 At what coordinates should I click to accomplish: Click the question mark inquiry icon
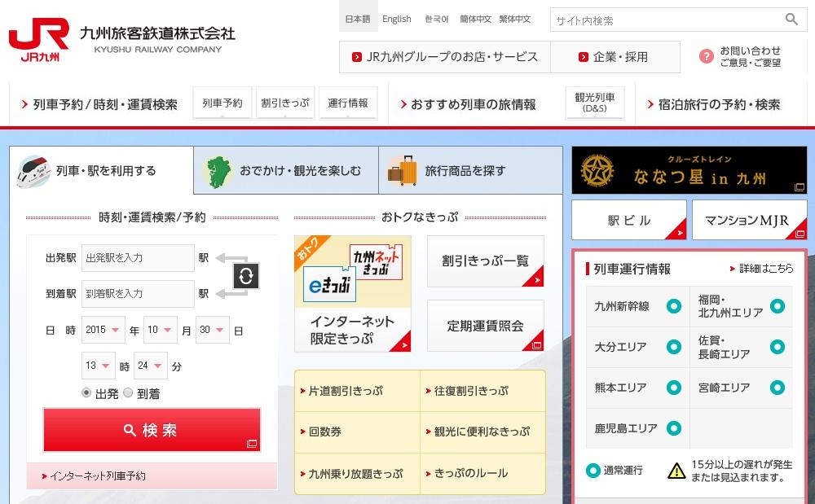707,56
